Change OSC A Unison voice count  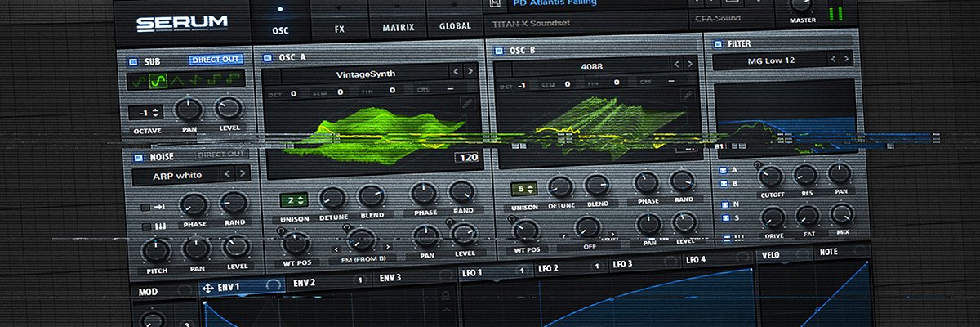click(295, 200)
